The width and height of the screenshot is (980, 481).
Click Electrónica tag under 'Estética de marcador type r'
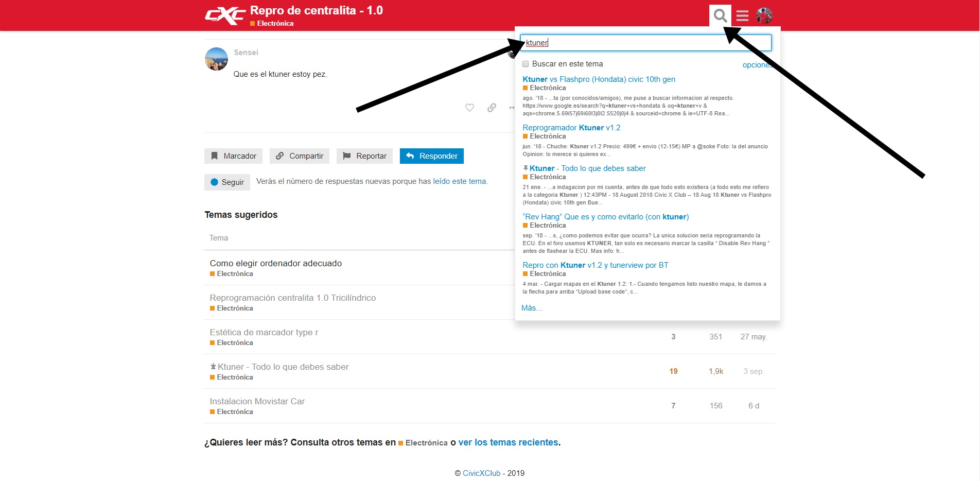tap(232, 343)
